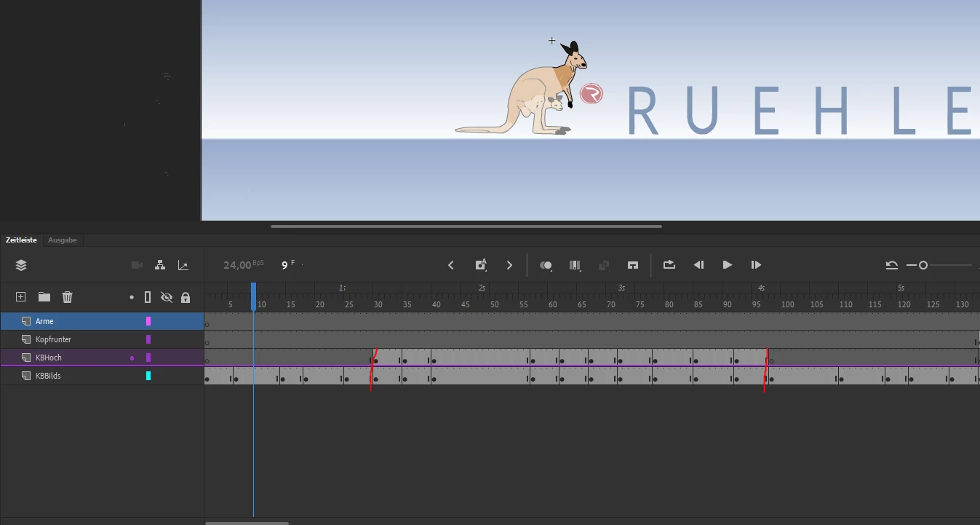This screenshot has height=525, width=980.
Task: Go back to previous keyframe
Action: (x=451, y=265)
